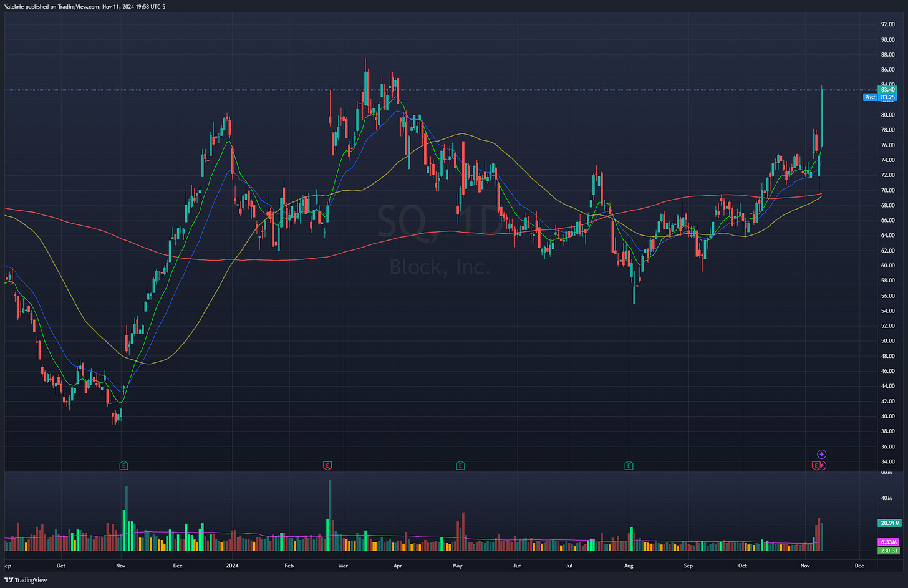Open the red earnings marker in late February
This screenshot has width=908, height=588.
[327, 465]
